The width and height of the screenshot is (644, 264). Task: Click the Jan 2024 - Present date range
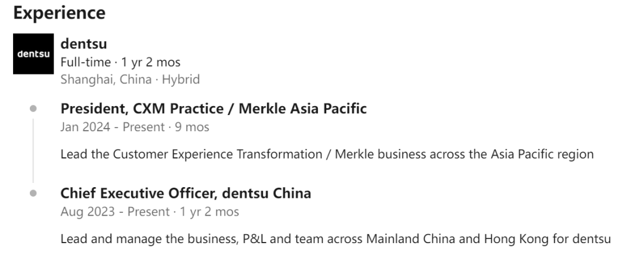113,127
